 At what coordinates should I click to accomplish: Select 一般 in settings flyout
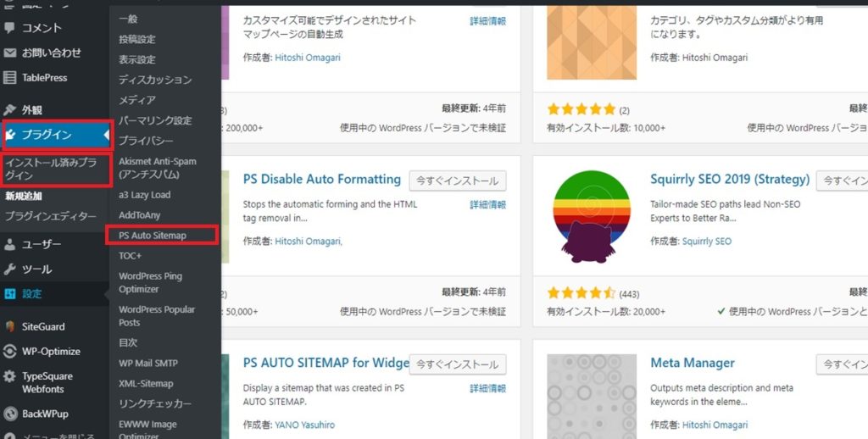(x=128, y=19)
